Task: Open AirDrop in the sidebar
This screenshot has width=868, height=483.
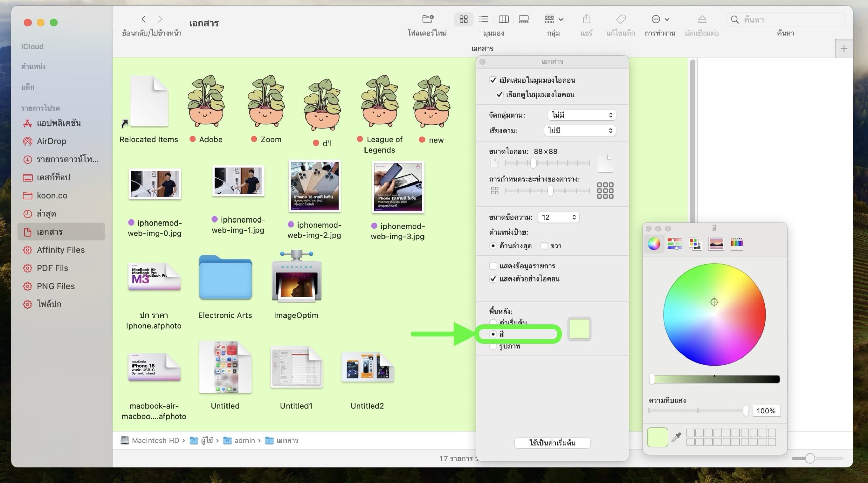Action: click(52, 141)
